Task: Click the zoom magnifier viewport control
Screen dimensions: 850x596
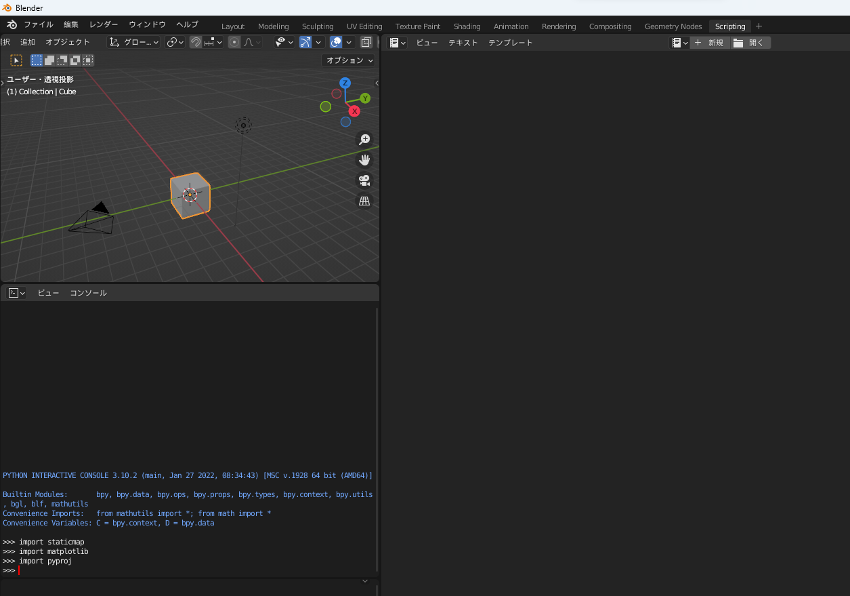Action: tap(364, 140)
